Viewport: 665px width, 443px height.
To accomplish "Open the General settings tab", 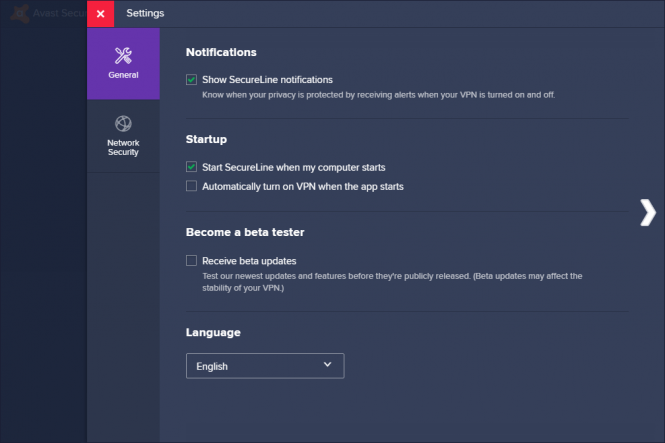I will [123, 64].
